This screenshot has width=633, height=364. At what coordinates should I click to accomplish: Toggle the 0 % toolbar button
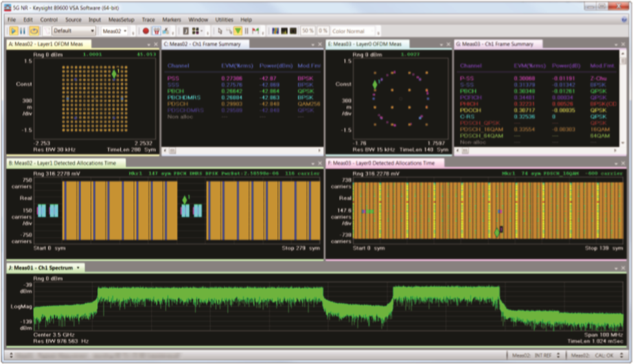coord(323,30)
